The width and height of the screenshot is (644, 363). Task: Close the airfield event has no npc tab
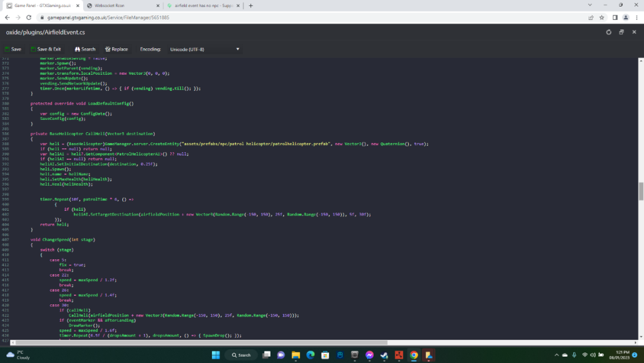[238, 6]
